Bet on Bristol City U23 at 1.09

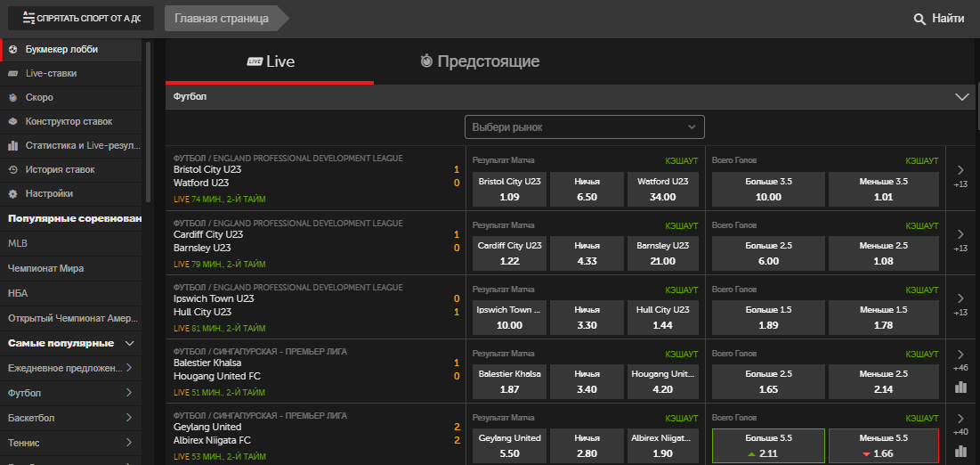click(x=509, y=189)
